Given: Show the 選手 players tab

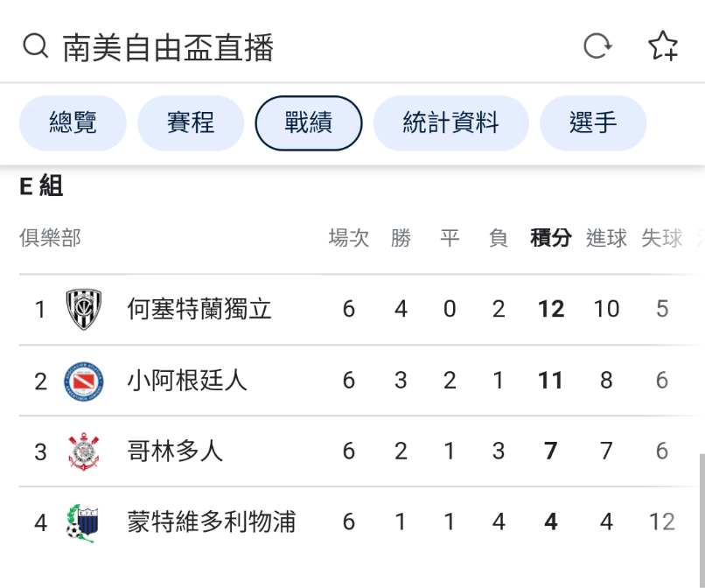Looking at the screenshot, I should click(593, 123).
